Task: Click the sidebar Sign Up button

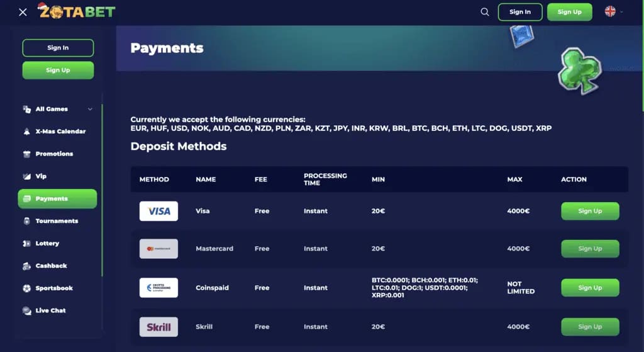Action: coord(58,70)
